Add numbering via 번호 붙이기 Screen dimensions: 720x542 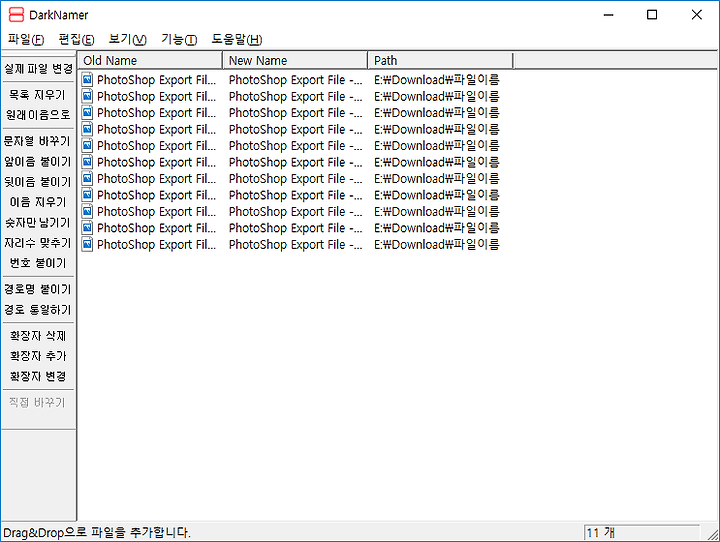(38, 263)
